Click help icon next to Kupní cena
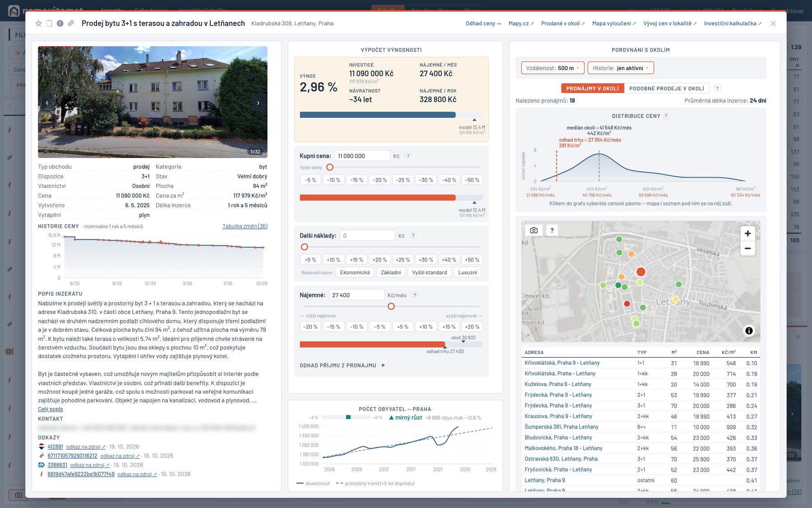 click(408, 156)
